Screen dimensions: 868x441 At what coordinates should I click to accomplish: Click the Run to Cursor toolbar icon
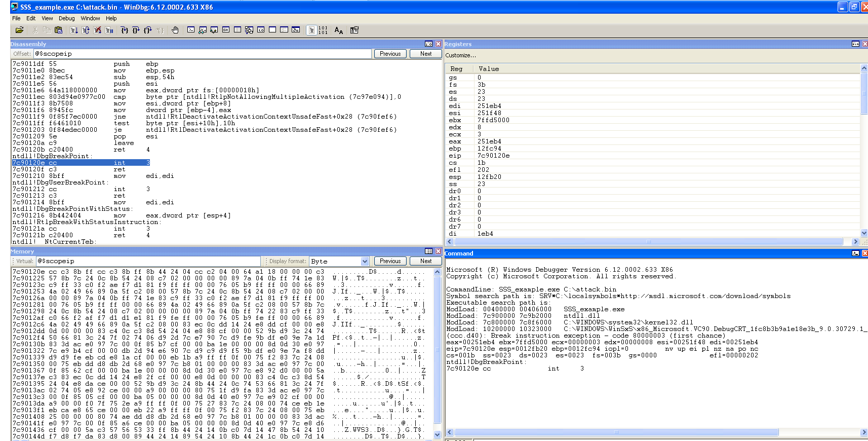[x=160, y=30]
